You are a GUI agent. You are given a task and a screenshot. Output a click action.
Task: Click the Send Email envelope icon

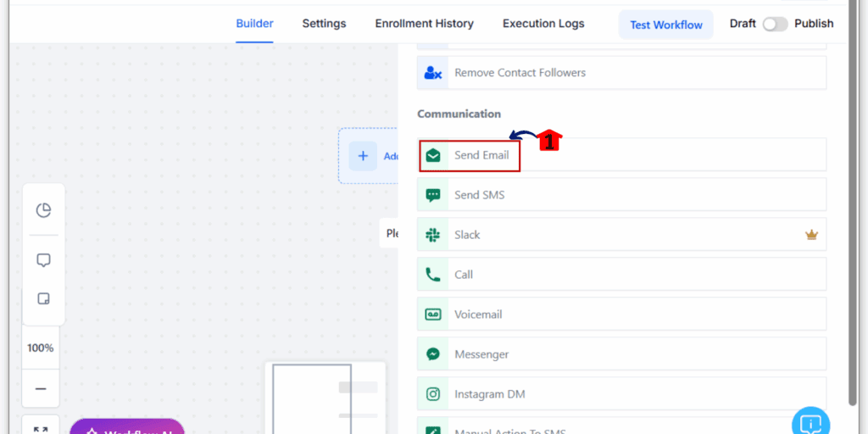pos(433,155)
